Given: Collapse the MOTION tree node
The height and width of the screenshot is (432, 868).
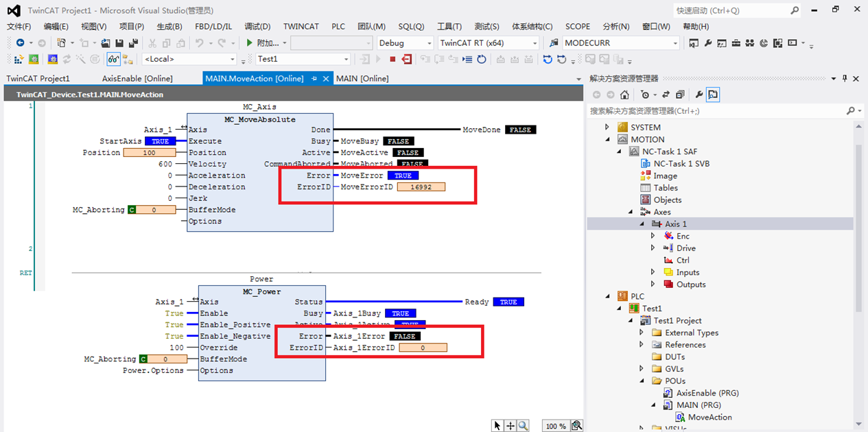Looking at the screenshot, I should 607,139.
